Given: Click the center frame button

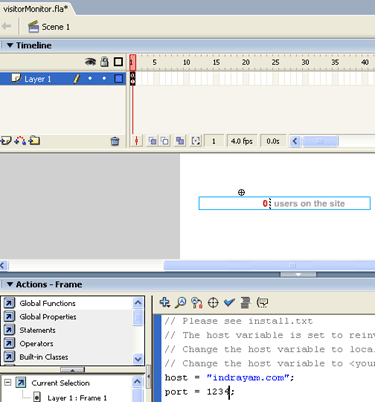Looking at the screenshot, I should point(136,141).
